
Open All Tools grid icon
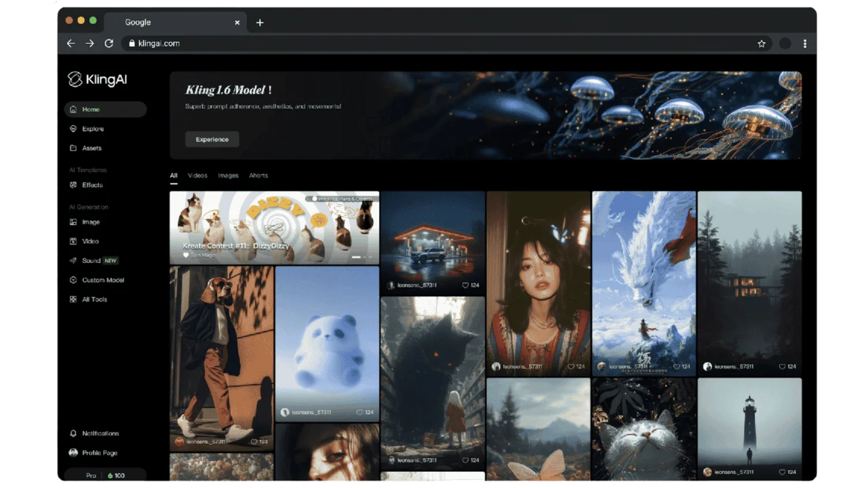point(73,299)
